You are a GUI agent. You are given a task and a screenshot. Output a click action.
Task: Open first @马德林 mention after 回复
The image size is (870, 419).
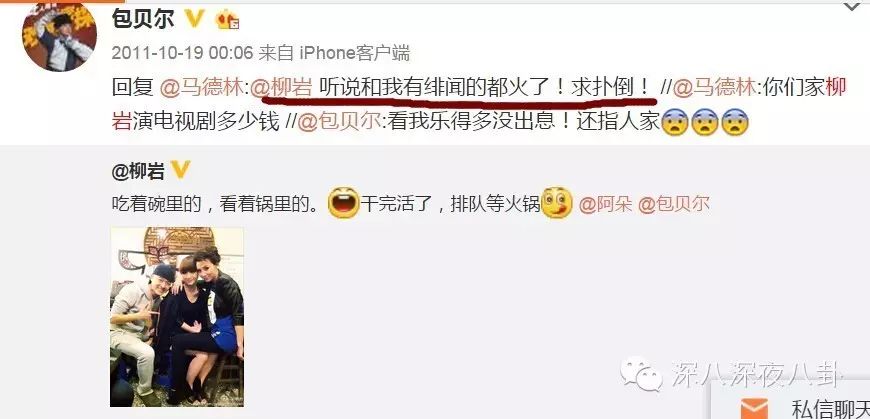click(x=202, y=88)
